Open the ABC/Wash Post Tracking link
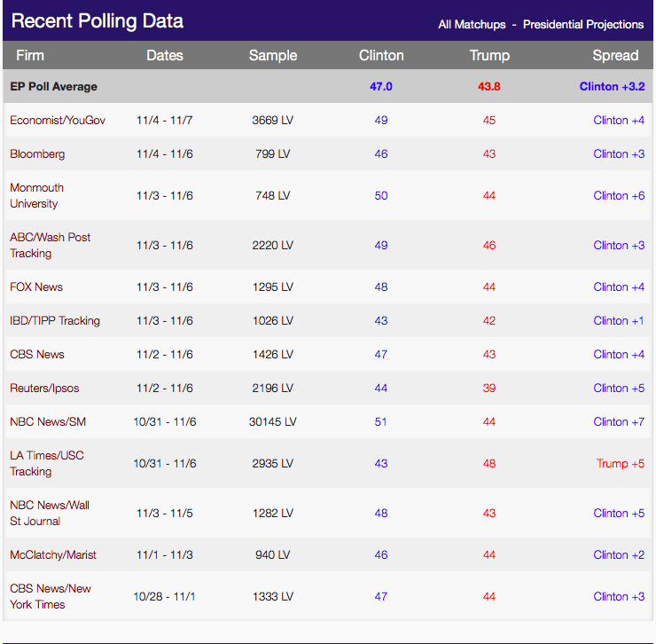656x644 pixels. (x=50, y=245)
